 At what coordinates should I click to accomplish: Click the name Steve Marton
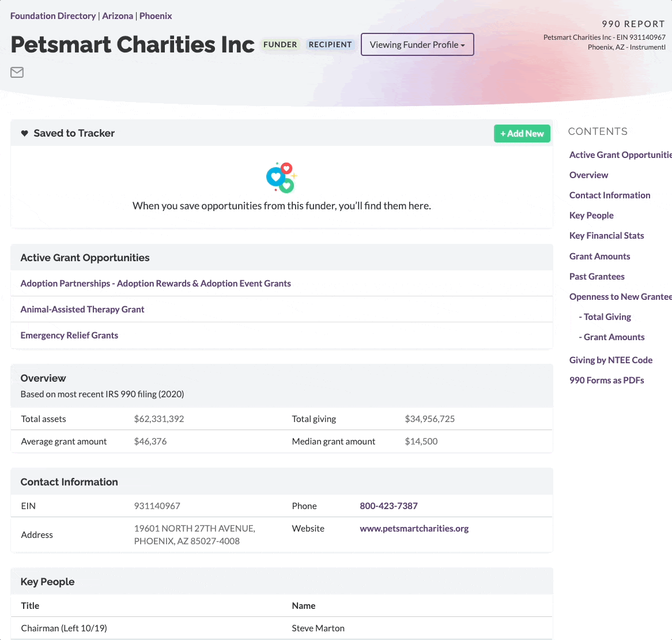coord(318,628)
